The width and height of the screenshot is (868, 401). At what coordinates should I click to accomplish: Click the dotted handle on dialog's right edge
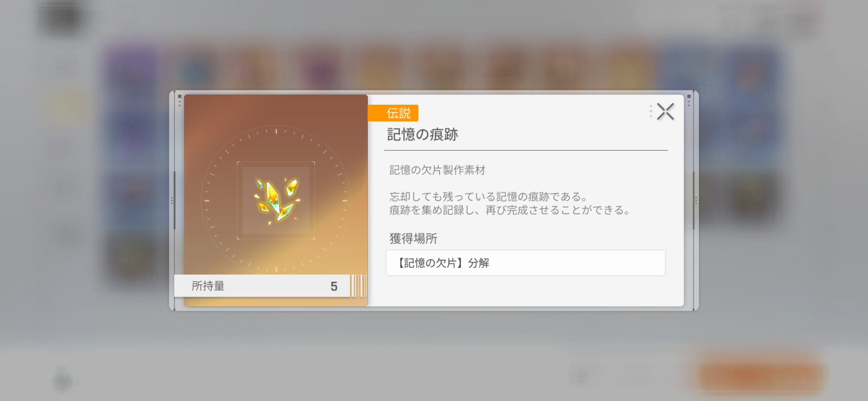click(696, 200)
